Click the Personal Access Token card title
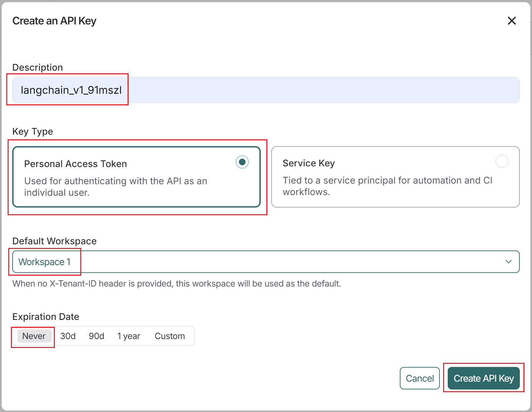This screenshot has width=532, height=412. pyautogui.click(x=76, y=164)
